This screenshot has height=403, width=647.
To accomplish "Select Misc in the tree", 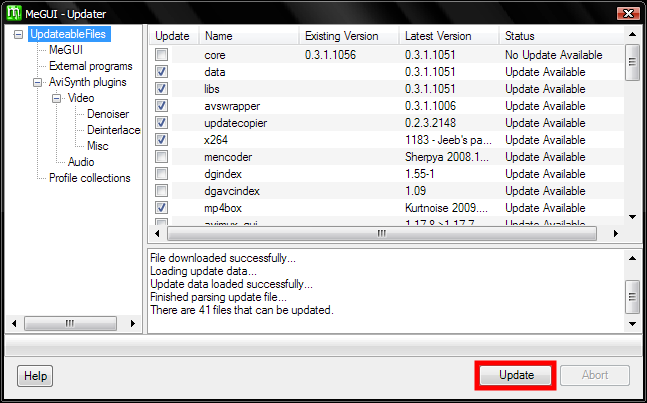I will pyautogui.click(x=98, y=146).
